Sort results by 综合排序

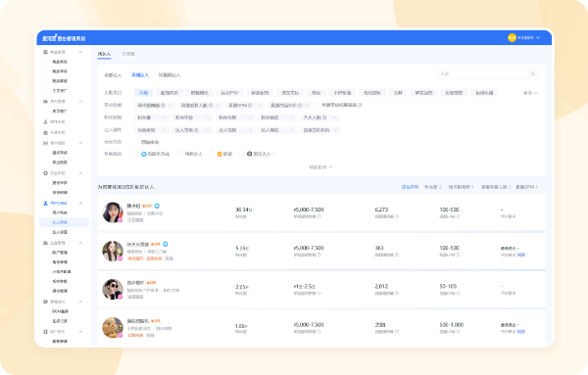click(x=410, y=187)
